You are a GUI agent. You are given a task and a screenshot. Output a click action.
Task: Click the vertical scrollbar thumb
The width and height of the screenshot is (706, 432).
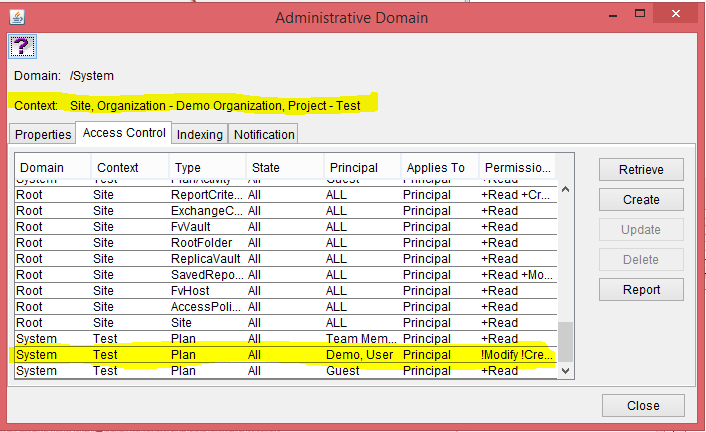tap(566, 342)
